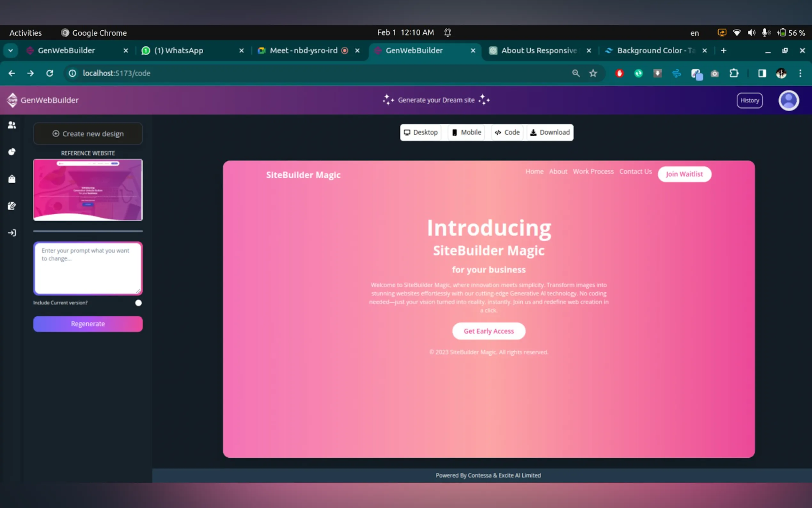Open Chrome extensions puzzle icon
Screen dimensions: 812x508
(734, 73)
